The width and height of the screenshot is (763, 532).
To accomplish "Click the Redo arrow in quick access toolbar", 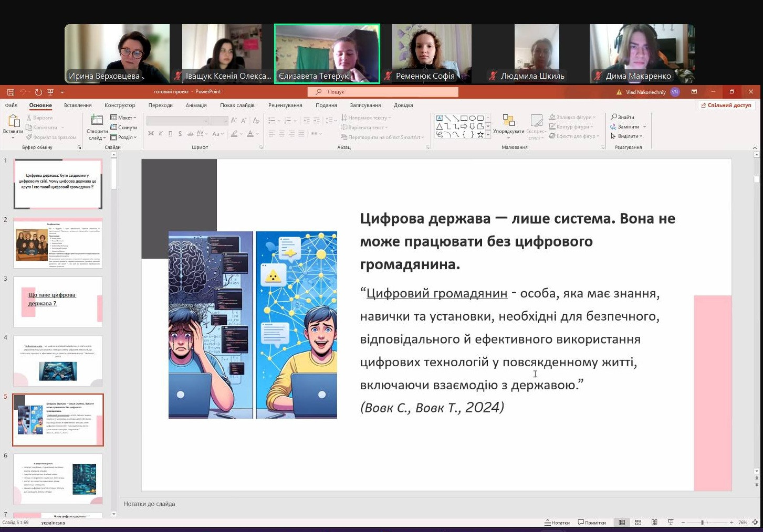I will pos(38,92).
